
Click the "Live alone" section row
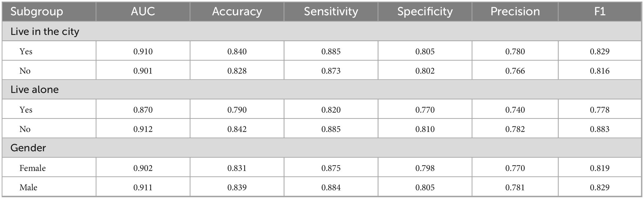click(35, 90)
